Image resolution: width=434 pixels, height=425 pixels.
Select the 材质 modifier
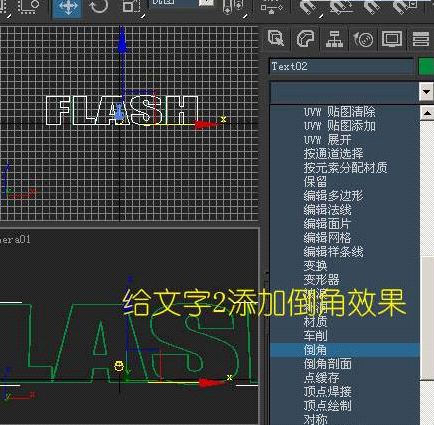point(315,322)
